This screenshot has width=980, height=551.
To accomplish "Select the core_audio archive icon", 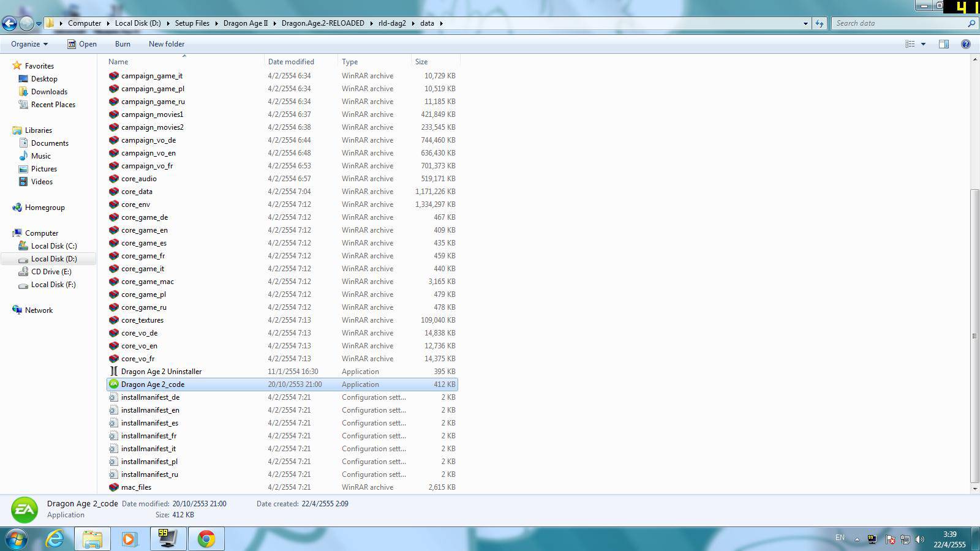I will [113, 179].
